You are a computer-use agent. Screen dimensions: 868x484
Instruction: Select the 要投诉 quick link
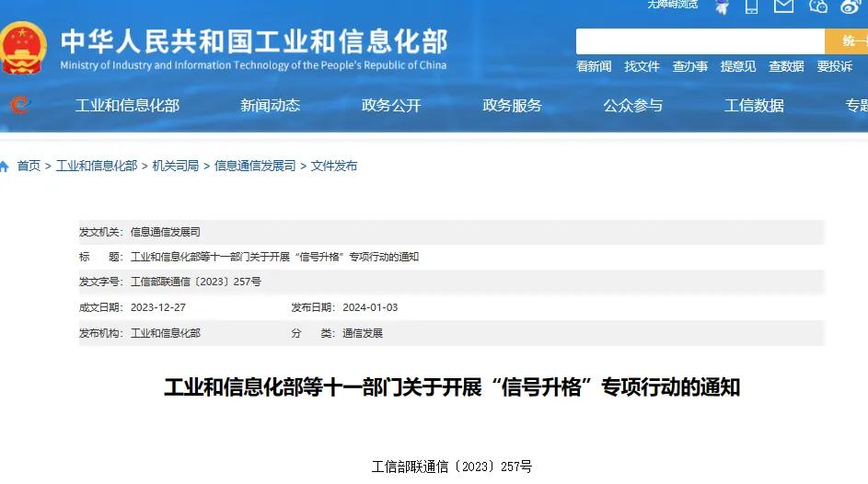[834, 66]
